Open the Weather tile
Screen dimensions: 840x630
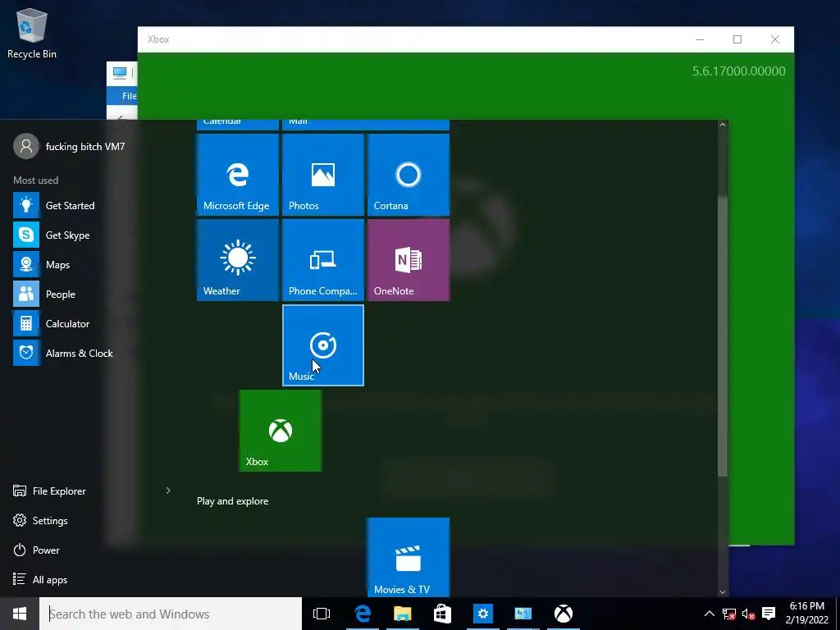pyautogui.click(x=238, y=260)
